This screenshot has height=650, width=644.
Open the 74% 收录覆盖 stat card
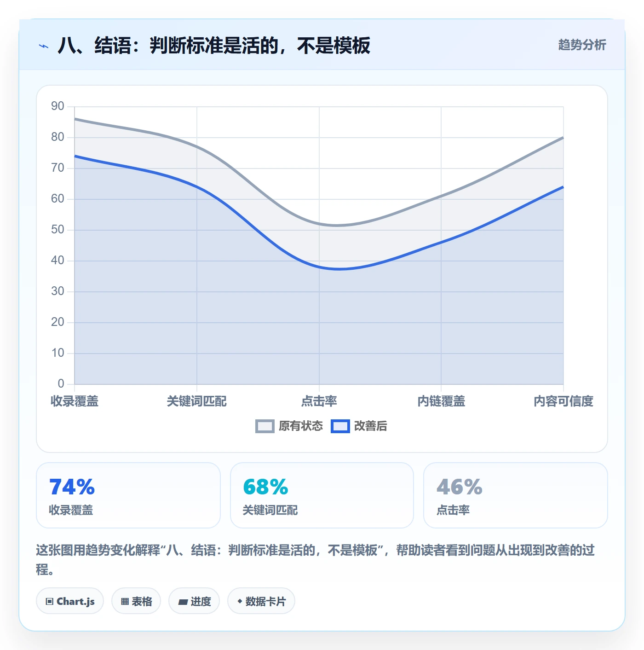tap(128, 495)
